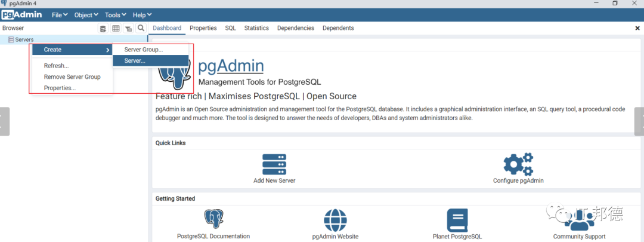644x242 pixels.
Task: Switch to the SQL tab
Action: click(x=230, y=28)
